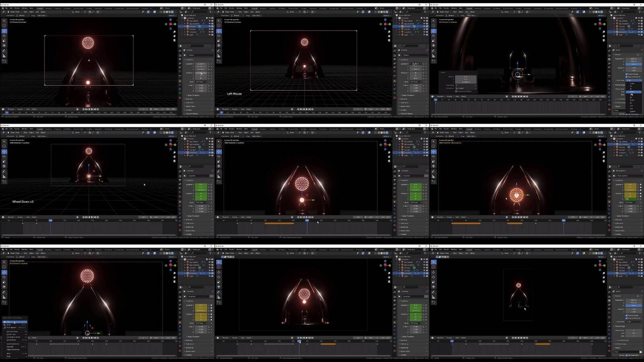The image size is (644, 362).
Task: Open the Render menu in top-middle window
Action: (x=232, y=8)
